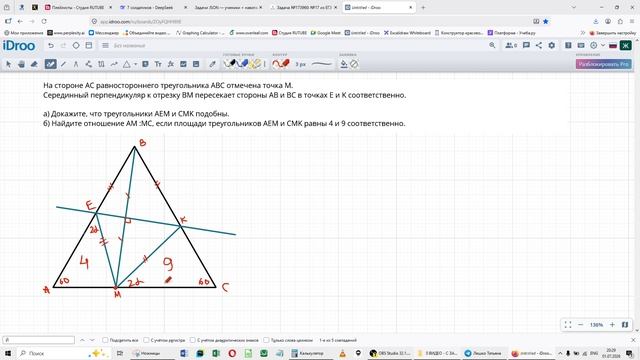Toggle Match Diacritics checkbox in find bar

coord(193,340)
